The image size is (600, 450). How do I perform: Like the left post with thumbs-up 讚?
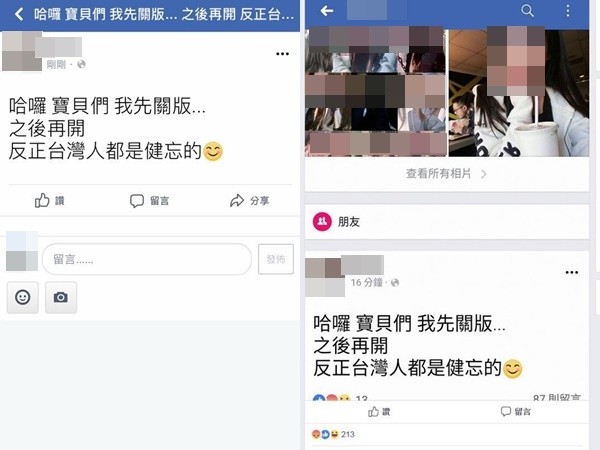click(x=50, y=201)
